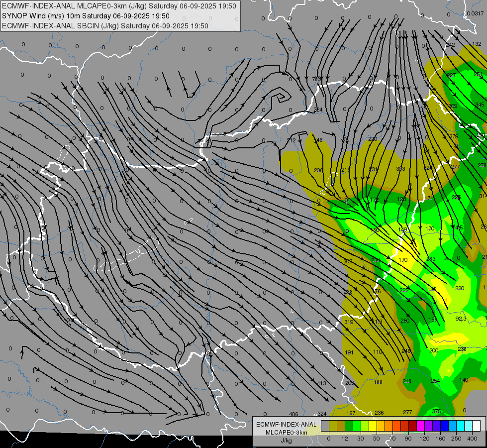Click the map value 413
The height and width of the screenshot is (448, 487).
(x=321, y=383)
